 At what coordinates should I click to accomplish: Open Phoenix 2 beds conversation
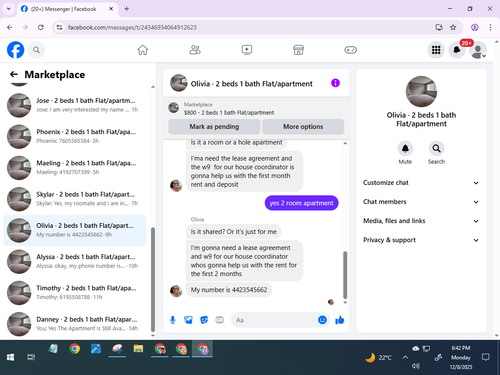[x=75, y=136]
